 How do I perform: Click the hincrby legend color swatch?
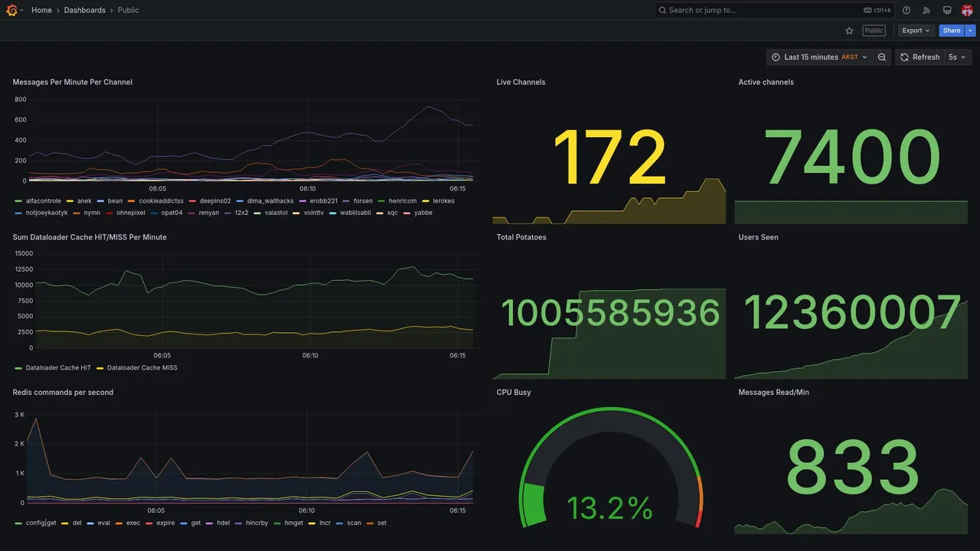[239, 523]
